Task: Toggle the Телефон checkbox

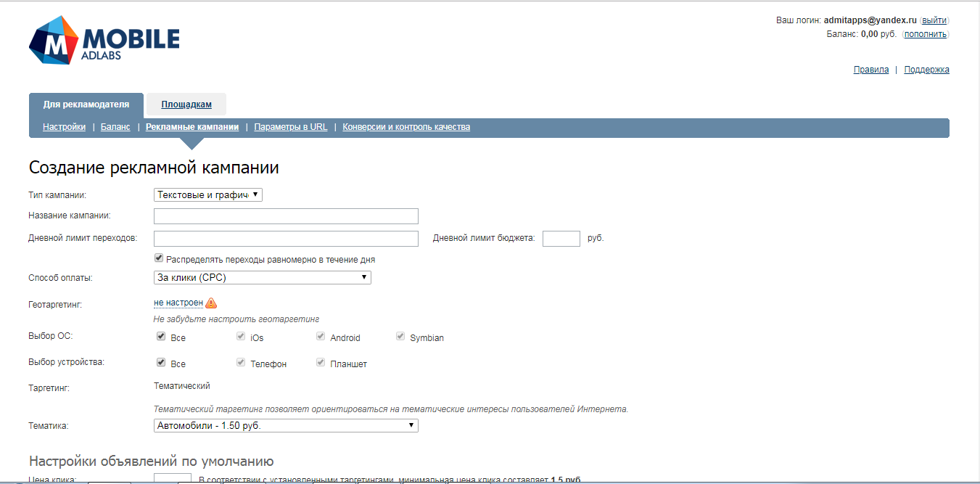Action: (241, 363)
